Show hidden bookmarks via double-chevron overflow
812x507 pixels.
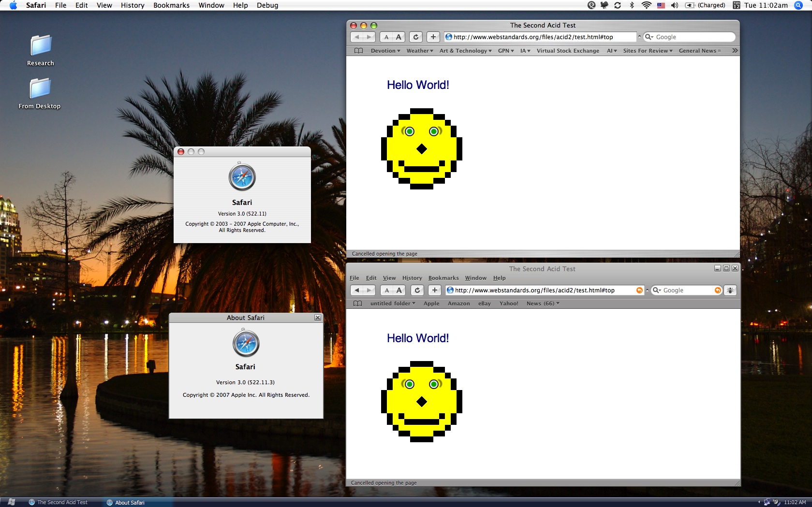point(735,51)
